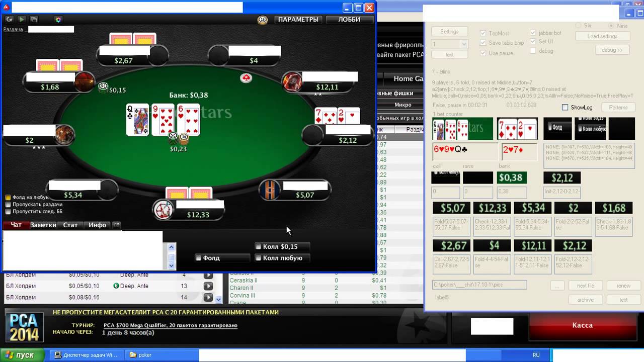Click the replay hand refresh icon
644x362 pixels.
[x=9, y=20]
